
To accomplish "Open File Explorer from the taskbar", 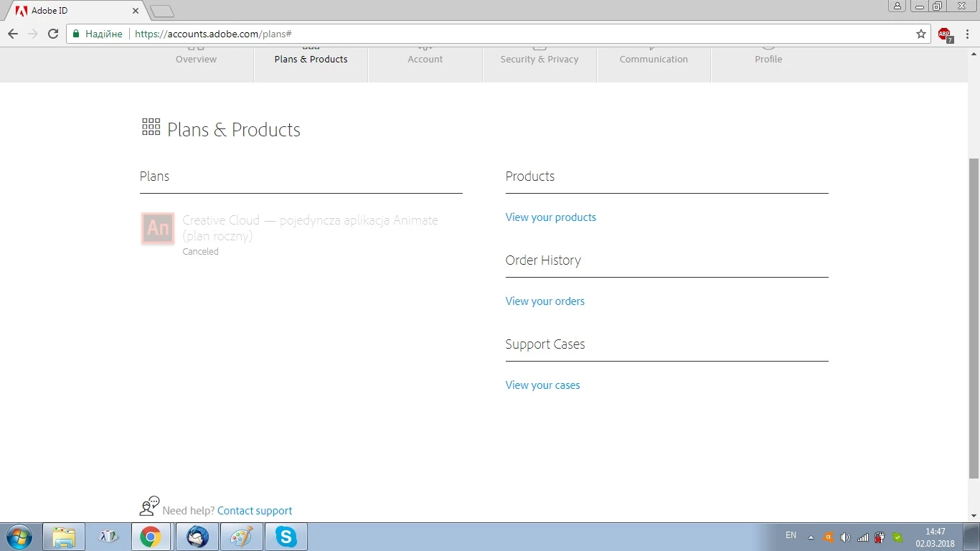I will (x=63, y=537).
